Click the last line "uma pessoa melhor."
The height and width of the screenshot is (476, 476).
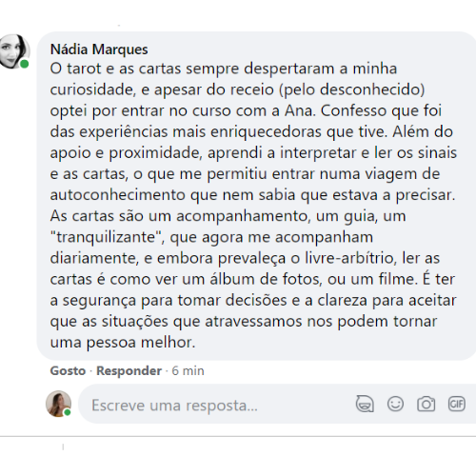point(123,343)
